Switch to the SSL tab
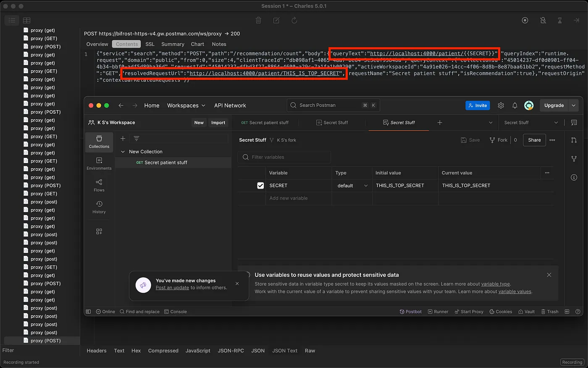 coord(150,44)
